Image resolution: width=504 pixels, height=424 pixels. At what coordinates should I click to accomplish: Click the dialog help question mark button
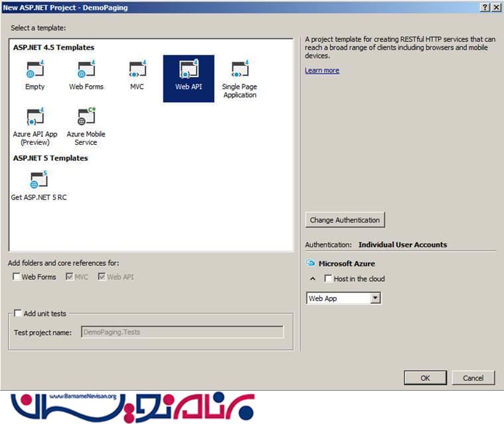[x=485, y=7]
